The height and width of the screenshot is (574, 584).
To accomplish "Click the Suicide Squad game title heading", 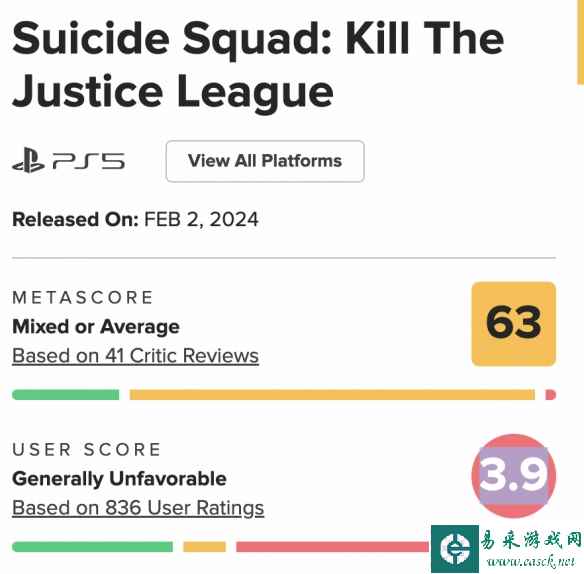I will pos(258,64).
